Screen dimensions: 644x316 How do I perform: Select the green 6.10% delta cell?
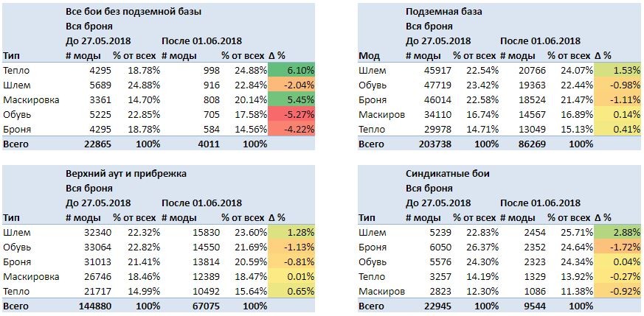[291, 70]
